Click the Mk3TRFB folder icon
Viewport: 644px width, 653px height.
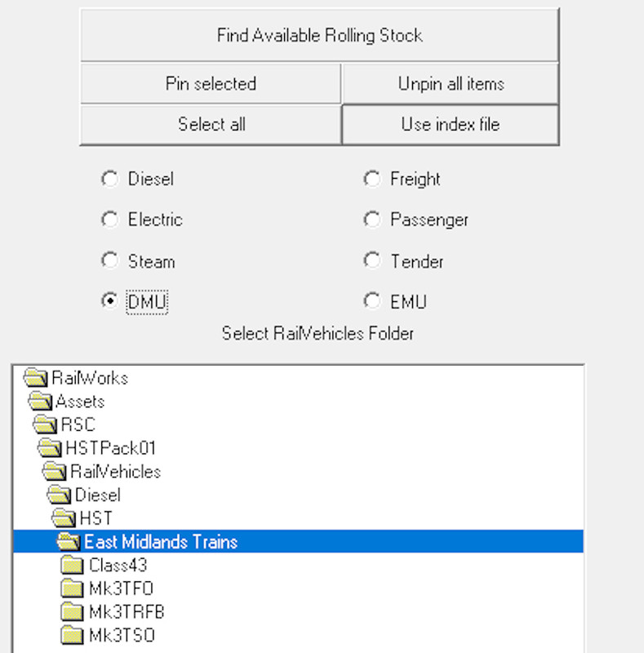[x=72, y=611]
